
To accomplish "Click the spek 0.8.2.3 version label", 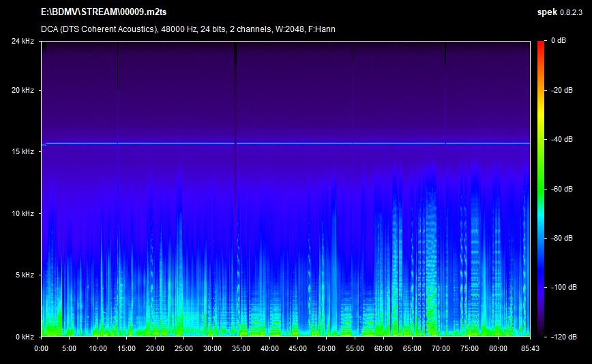I will 561,13.
